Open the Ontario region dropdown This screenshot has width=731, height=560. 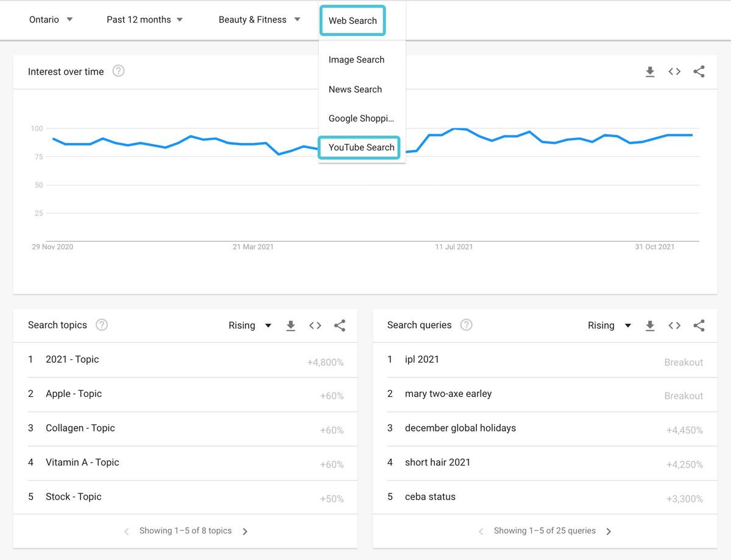51,19
